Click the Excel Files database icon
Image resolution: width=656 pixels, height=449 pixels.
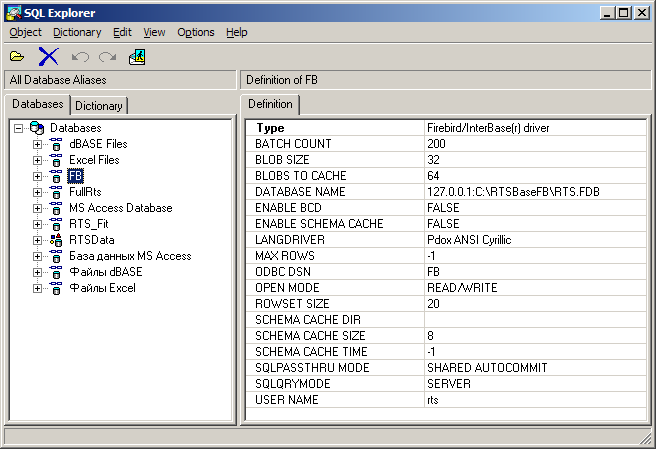56,160
